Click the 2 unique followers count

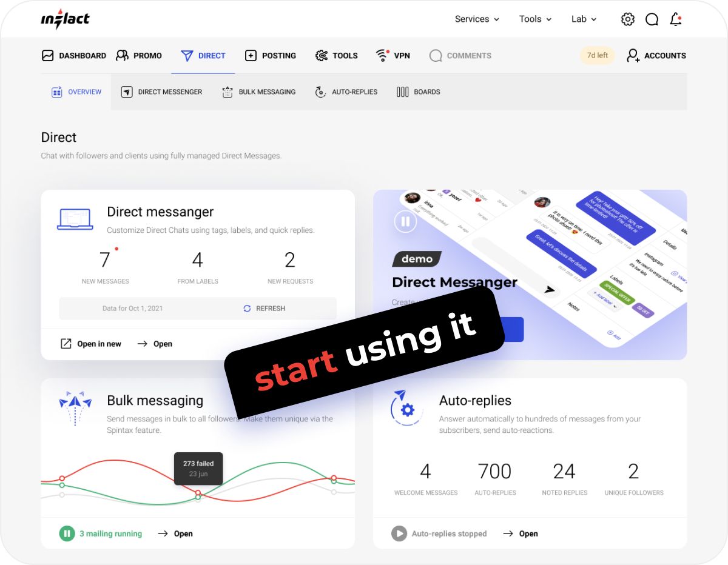[x=634, y=471]
